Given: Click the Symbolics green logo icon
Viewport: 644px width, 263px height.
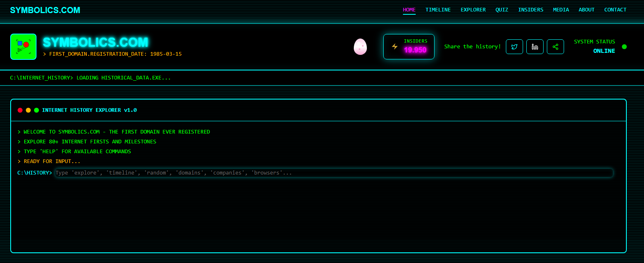Looking at the screenshot, I should 23,47.
